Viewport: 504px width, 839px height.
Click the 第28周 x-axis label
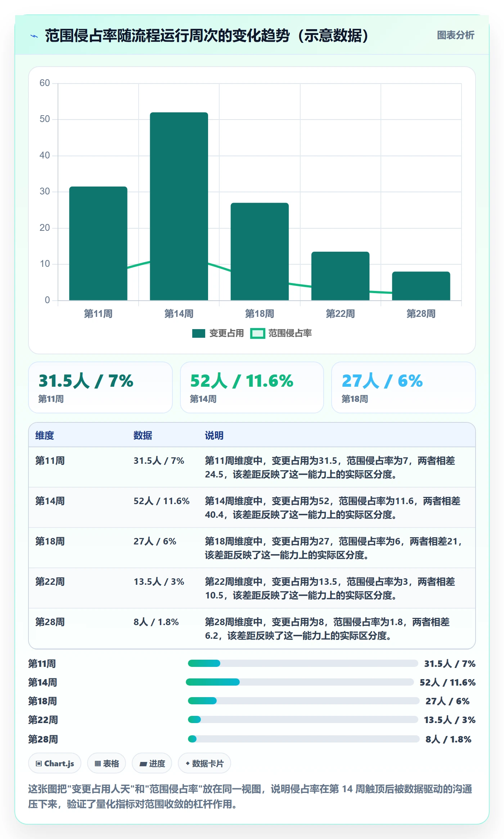coord(421,314)
